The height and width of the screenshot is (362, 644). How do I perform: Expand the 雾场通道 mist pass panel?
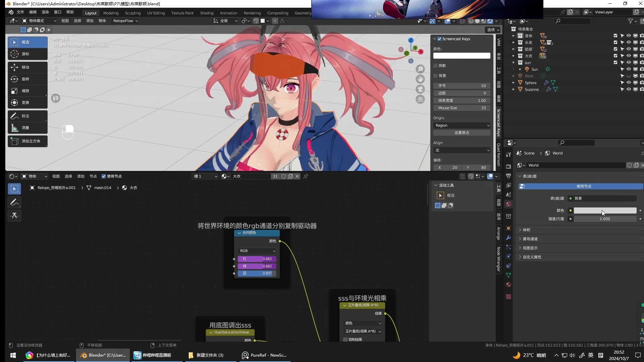click(x=530, y=239)
